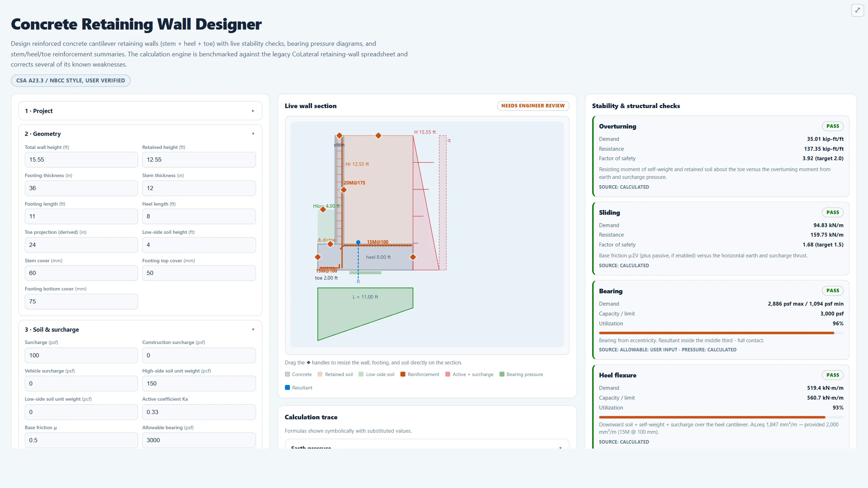Click the Low-side soil unit weight input
868x488 pixels.
pos(81,412)
